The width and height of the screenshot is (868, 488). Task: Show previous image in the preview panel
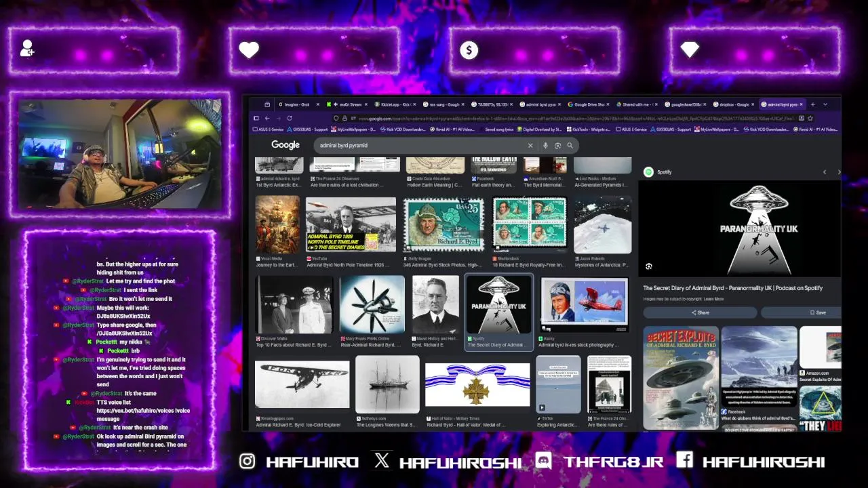pos(825,172)
